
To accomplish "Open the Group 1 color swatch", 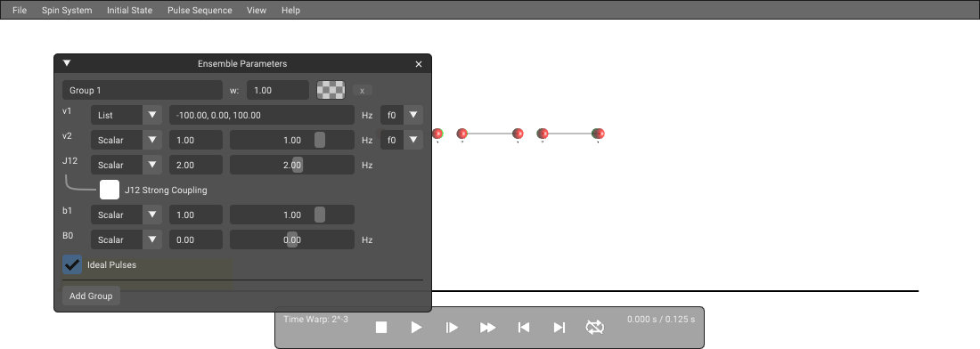I will [x=331, y=90].
